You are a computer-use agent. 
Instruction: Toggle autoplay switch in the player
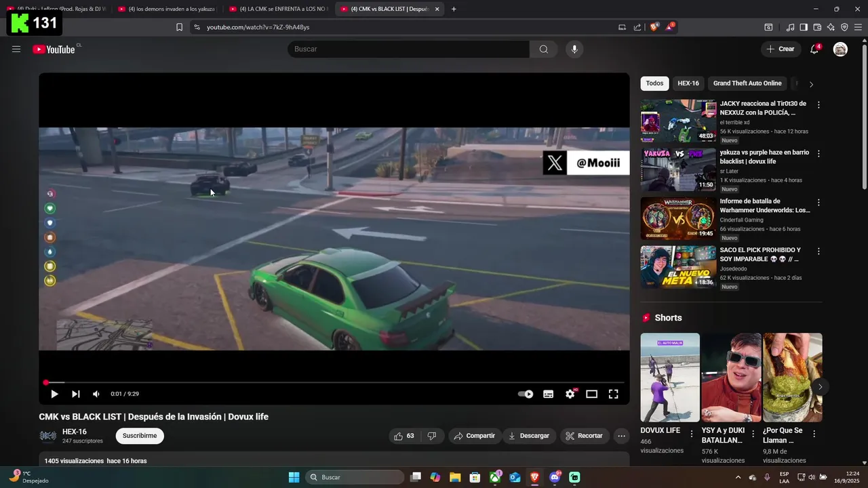pyautogui.click(x=526, y=394)
